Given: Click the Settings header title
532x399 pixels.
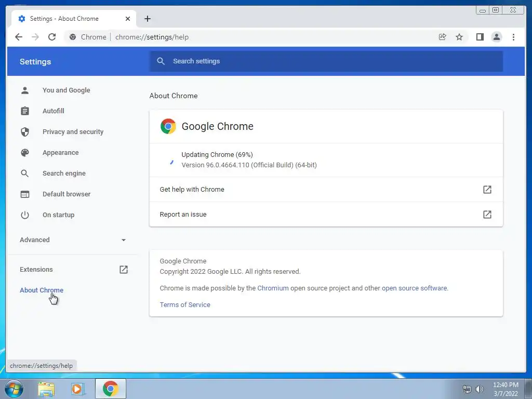Looking at the screenshot, I should pyautogui.click(x=35, y=62).
